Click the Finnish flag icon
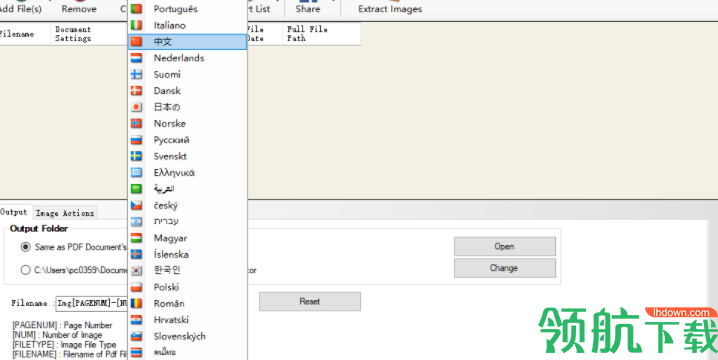 [x=136, y=74]
